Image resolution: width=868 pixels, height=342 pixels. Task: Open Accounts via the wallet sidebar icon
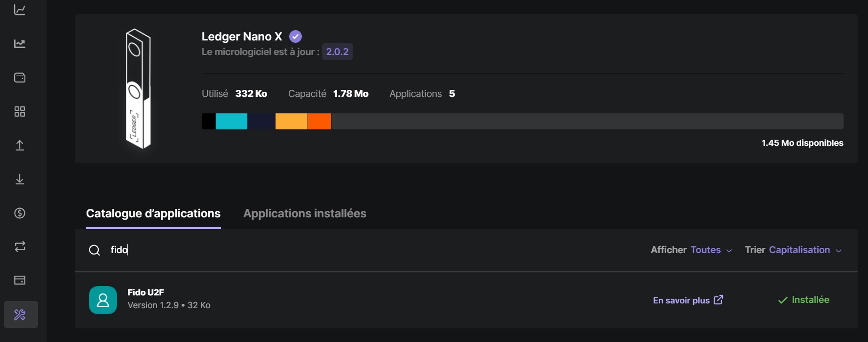coord(20,78)
